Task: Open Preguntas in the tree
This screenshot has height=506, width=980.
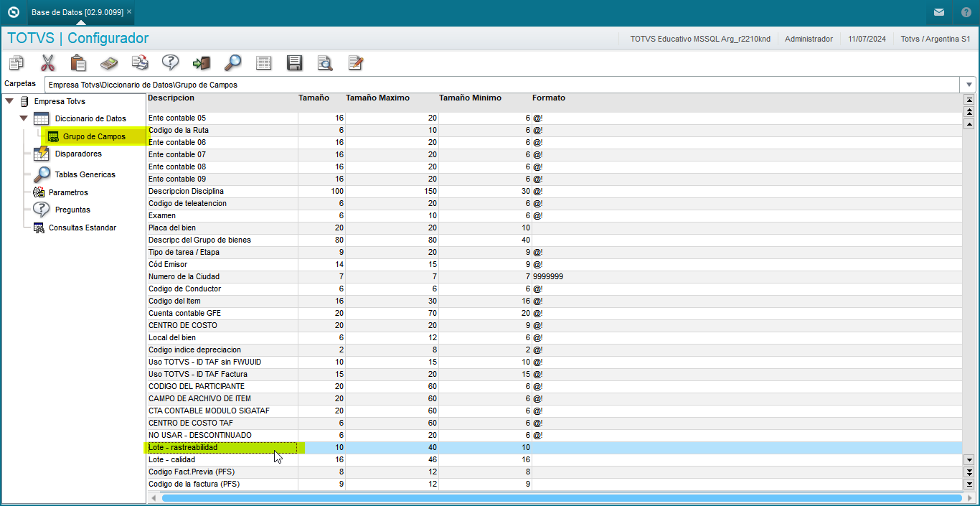Action: tap(72, 210)
